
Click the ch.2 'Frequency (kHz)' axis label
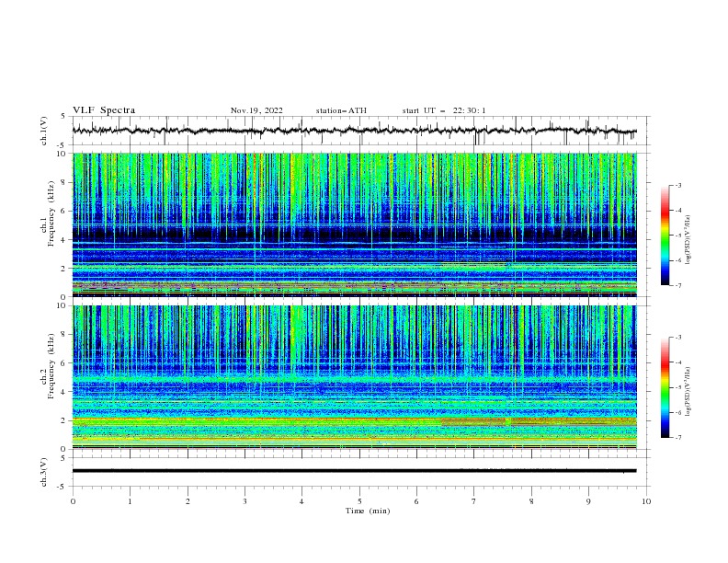(51, 366)
